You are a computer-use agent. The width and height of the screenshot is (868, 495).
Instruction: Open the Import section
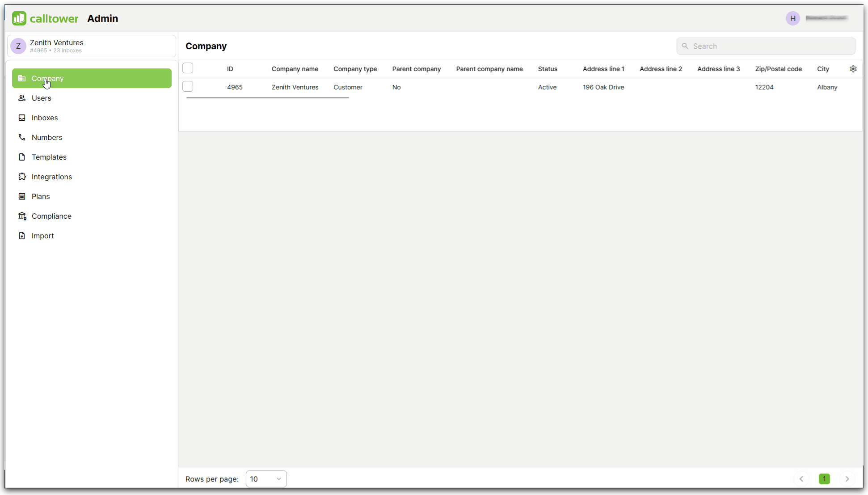(42, 236)
